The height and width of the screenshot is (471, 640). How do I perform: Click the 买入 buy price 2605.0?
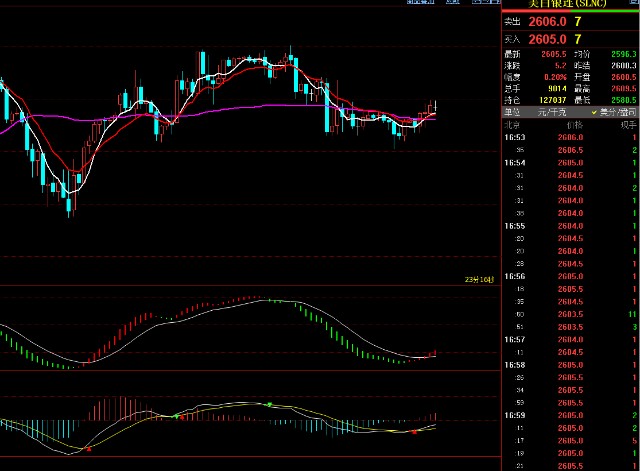[549, 39]
